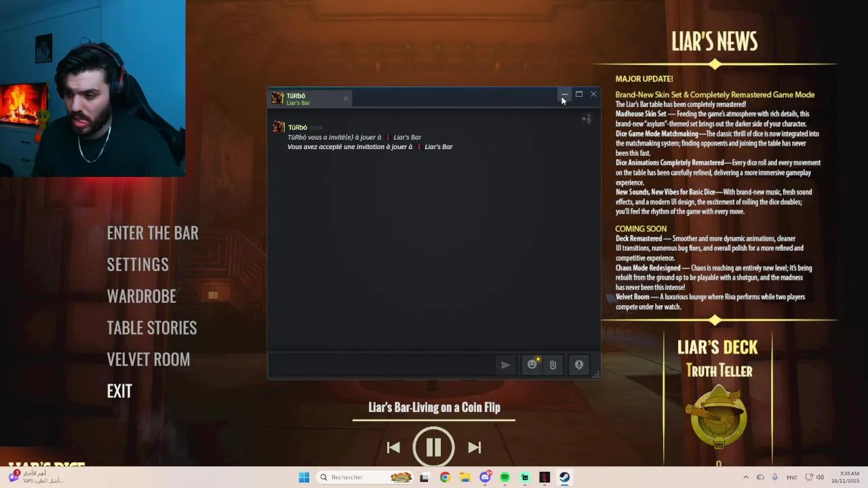This screenshot has height=488, width=868.
Task: Skip to the previous music track
Action: (393, 447)
